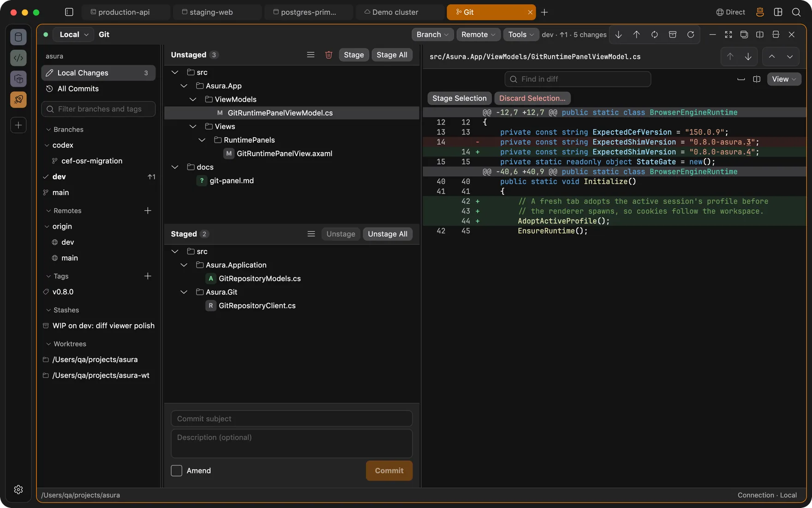This screenshot has width=812, height=508.
Task: Switch to the production-api tab
Action: (125, 12)
